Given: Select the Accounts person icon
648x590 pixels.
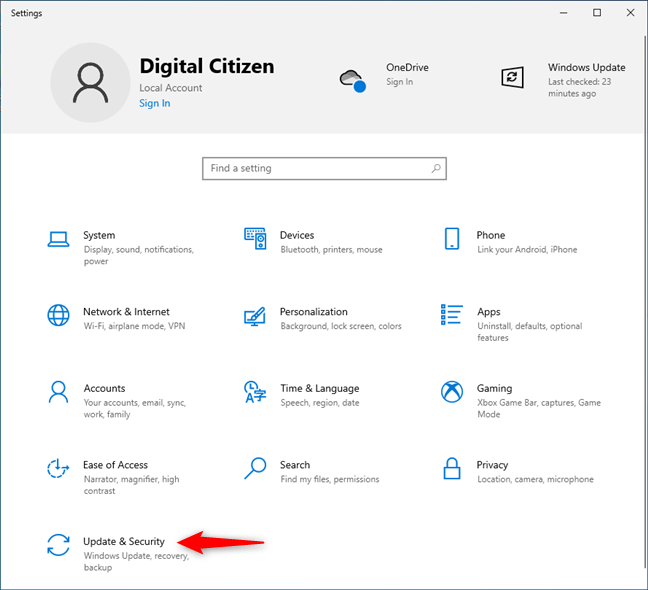Looking at the screenshot, I should 58,392.
